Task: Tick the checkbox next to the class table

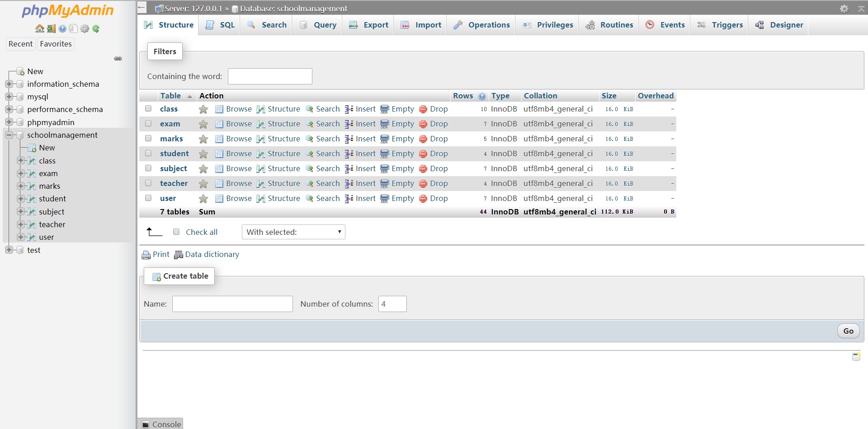Action: pos(148,108)
